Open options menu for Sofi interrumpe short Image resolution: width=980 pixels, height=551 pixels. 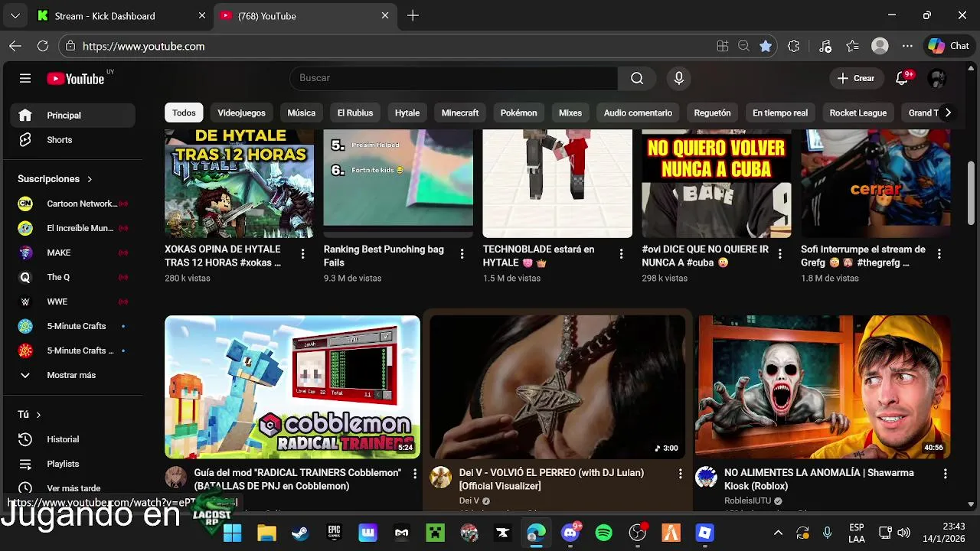(939, 254)
